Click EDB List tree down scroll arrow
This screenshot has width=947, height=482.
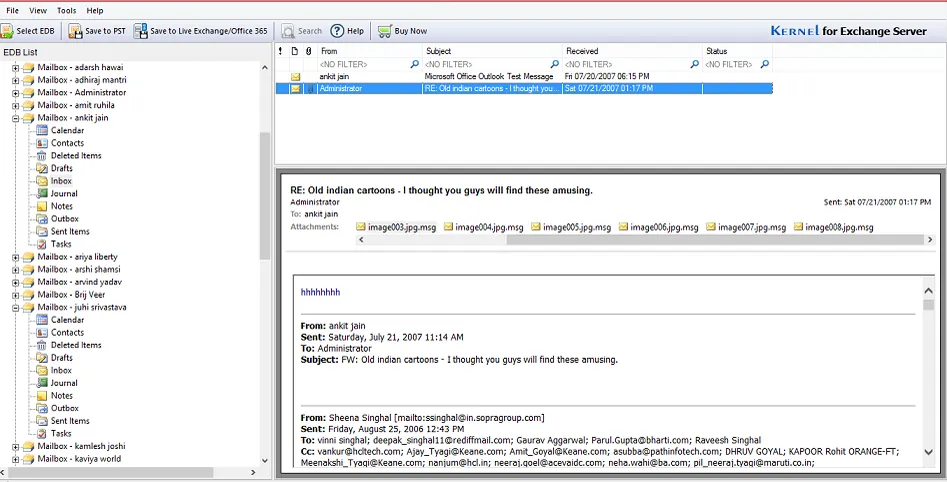265,460
